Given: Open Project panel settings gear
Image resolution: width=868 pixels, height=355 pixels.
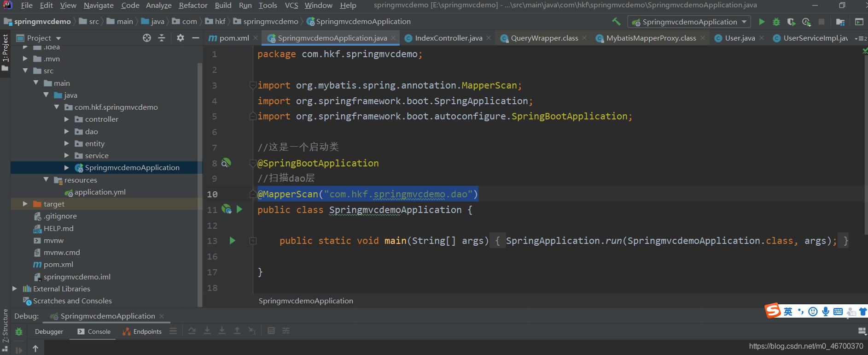Looking at the screenshot, I should 181,38.
